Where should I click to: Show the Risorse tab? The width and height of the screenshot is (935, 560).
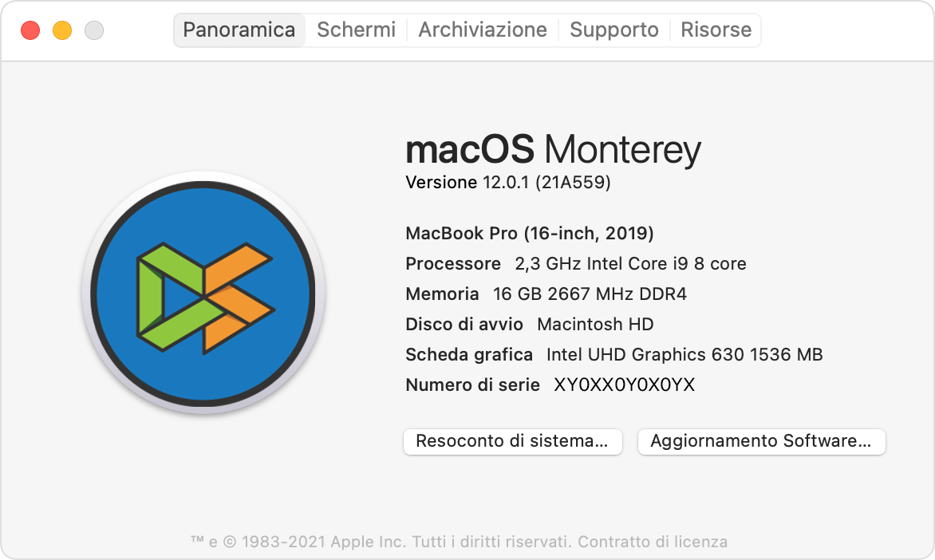[716, 30]
